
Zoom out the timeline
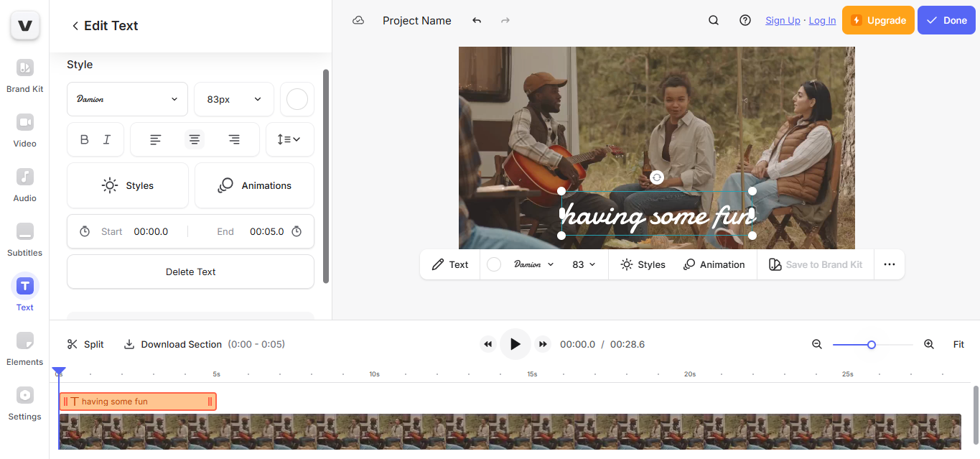pyautogui.click(x=816, y=345)
